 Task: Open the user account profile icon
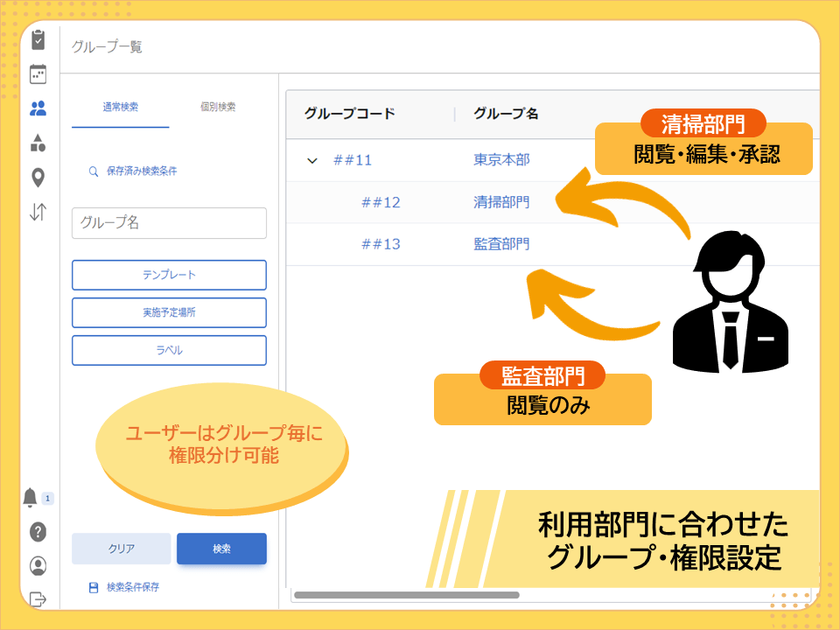tap(38, 566)
